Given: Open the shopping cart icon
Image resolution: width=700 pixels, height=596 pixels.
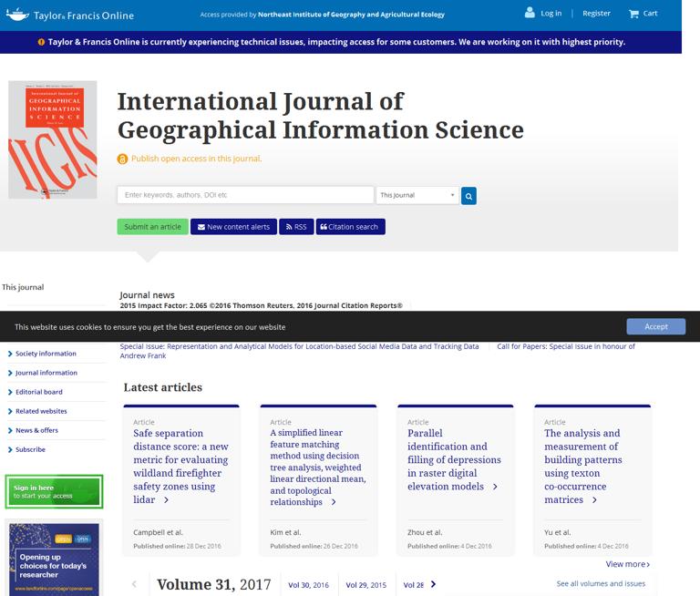Looking at the screenshot, I should coord(633,14).
